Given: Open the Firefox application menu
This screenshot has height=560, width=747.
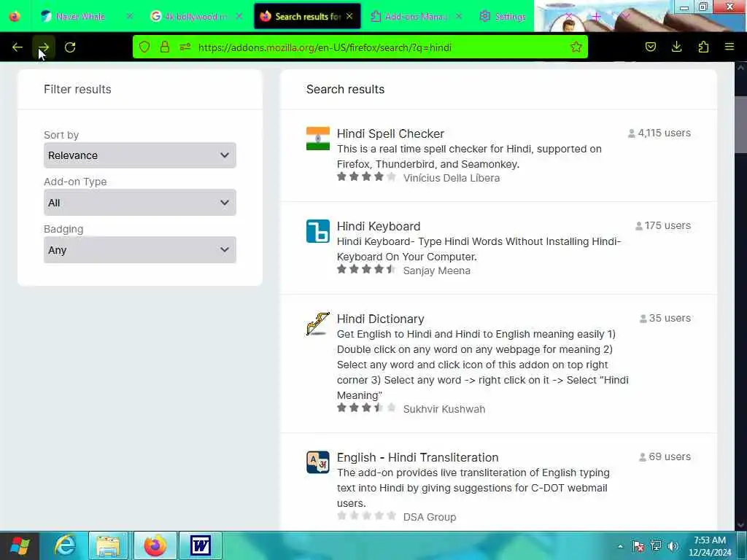Looking at the screenshot, I should click(729, 47).
